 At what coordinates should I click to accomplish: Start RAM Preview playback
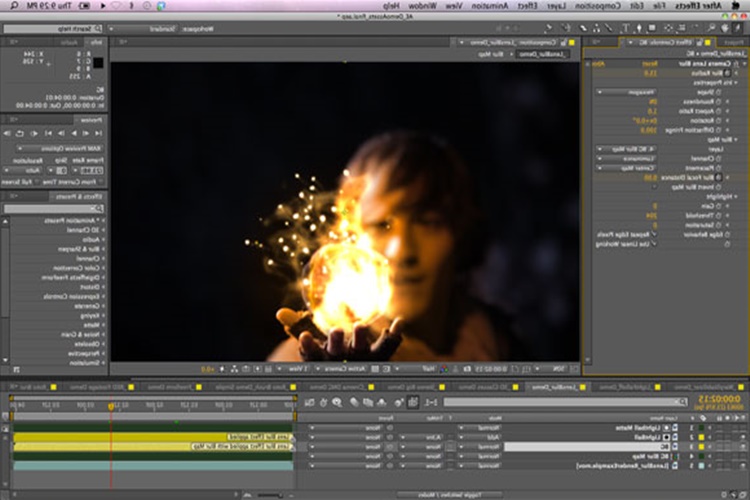(x=7, y=133)
